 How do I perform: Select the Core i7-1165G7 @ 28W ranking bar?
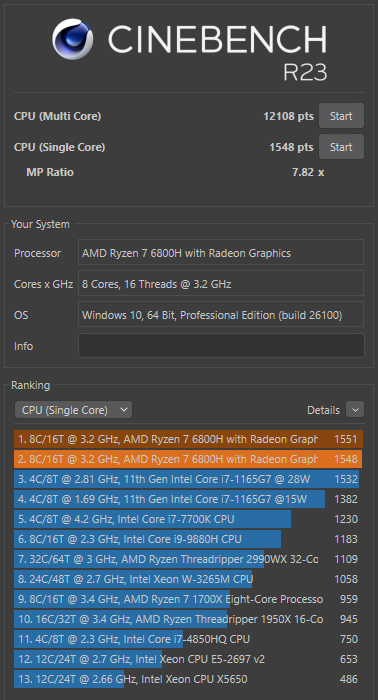point(188,479)
